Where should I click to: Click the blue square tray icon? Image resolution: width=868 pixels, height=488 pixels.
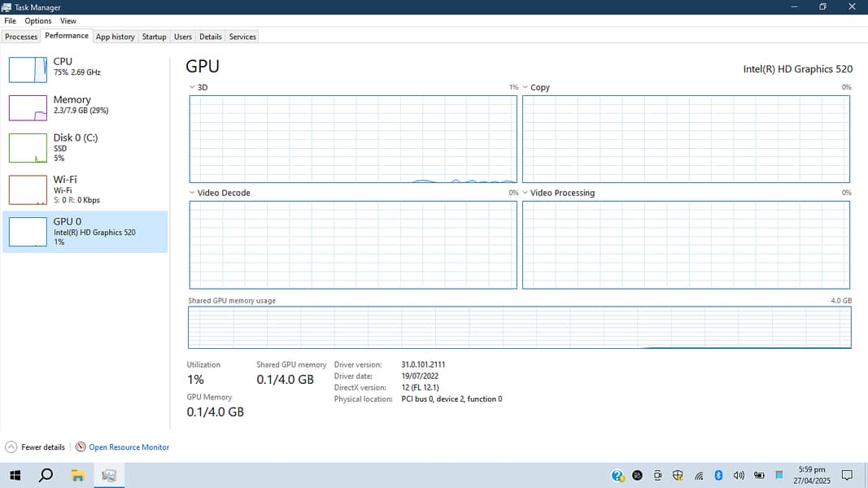[779, 475]
